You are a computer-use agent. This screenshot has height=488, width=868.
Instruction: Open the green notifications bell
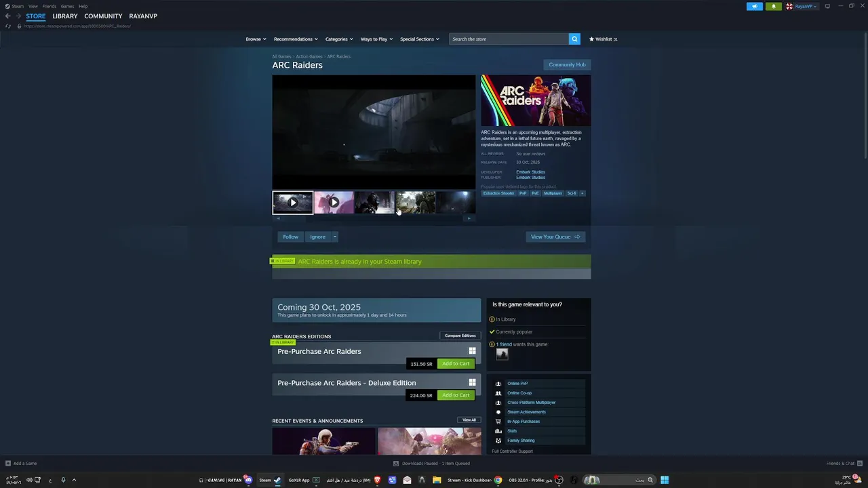coord(774,6)
